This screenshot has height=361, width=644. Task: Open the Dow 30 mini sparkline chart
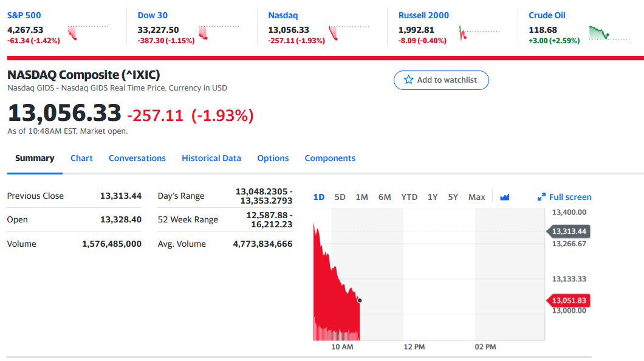[219, 32]
